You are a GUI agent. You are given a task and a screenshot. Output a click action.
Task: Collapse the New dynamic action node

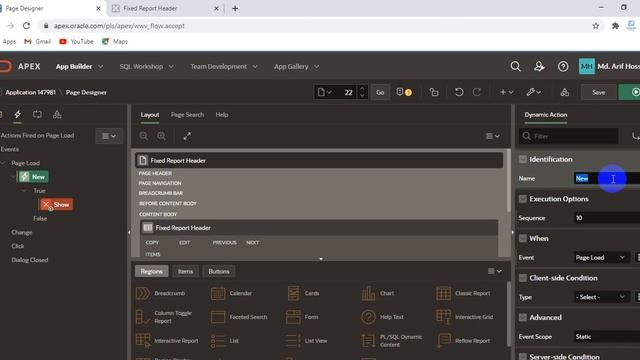click(x=13, y=177)
